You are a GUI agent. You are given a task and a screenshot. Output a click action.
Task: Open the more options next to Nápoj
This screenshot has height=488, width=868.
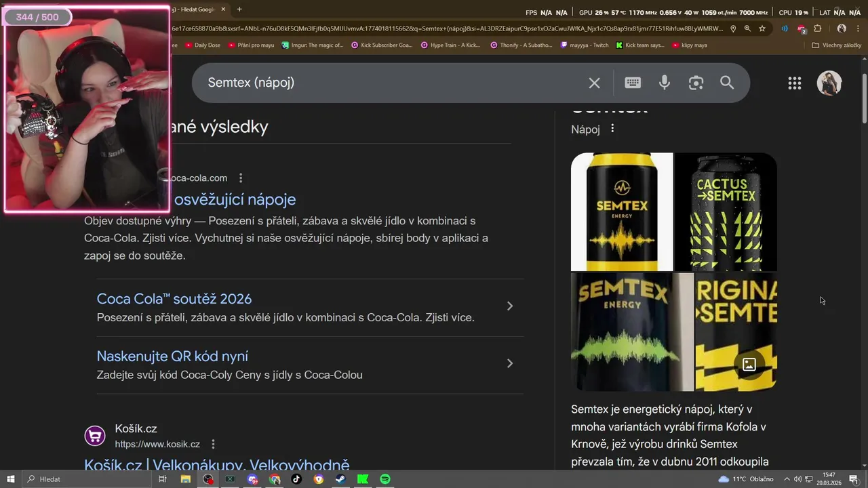612,129
